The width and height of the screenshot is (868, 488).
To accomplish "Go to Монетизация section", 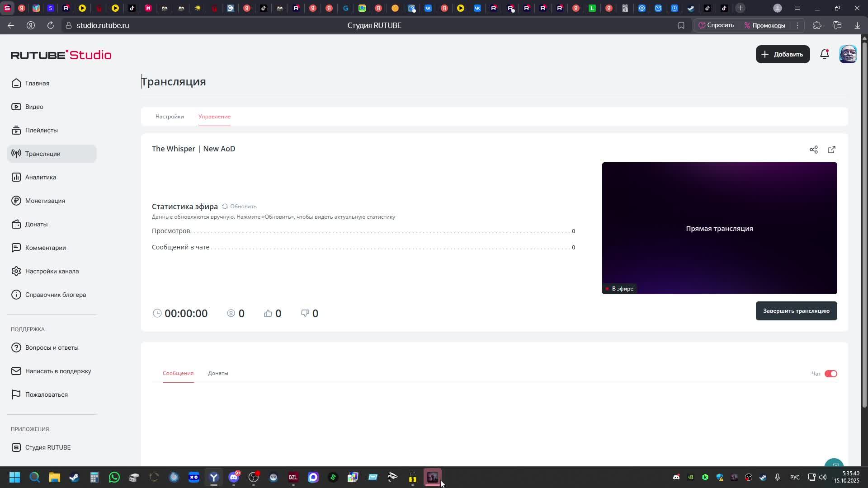I will click(x=45, y=201).
